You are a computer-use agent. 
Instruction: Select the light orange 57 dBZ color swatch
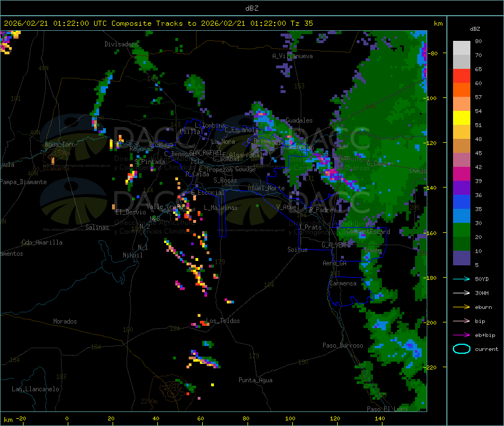[x=461, y=104]
